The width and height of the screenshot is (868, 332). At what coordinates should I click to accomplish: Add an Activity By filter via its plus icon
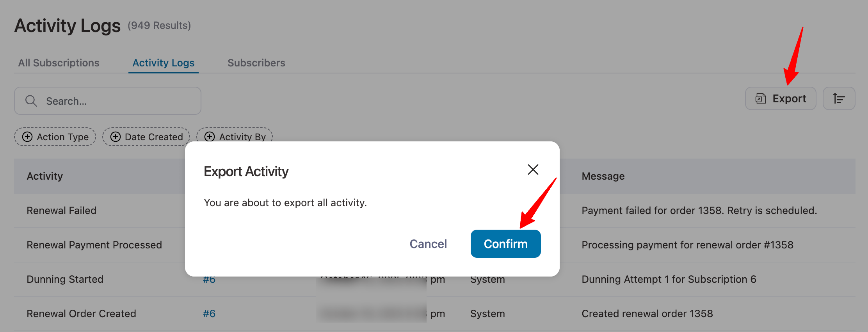[x=210, y=137]
